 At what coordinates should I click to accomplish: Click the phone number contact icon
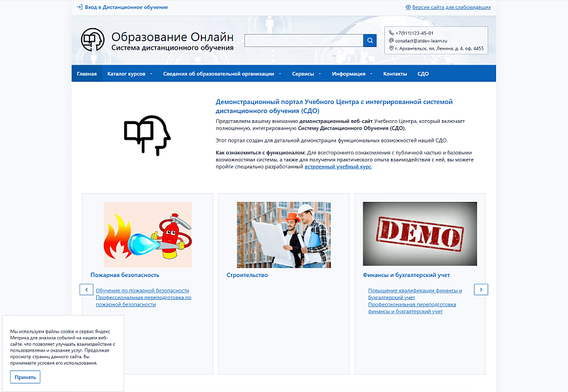coord(392,33)
